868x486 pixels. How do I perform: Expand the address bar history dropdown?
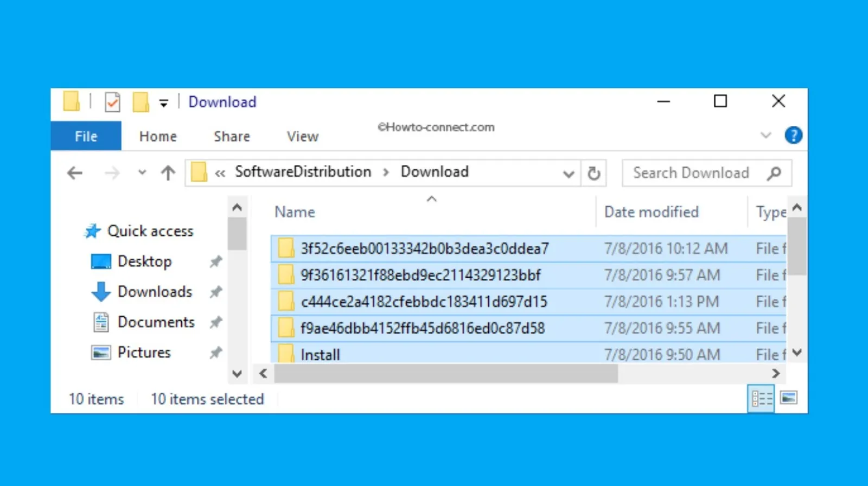coord(568,174)
